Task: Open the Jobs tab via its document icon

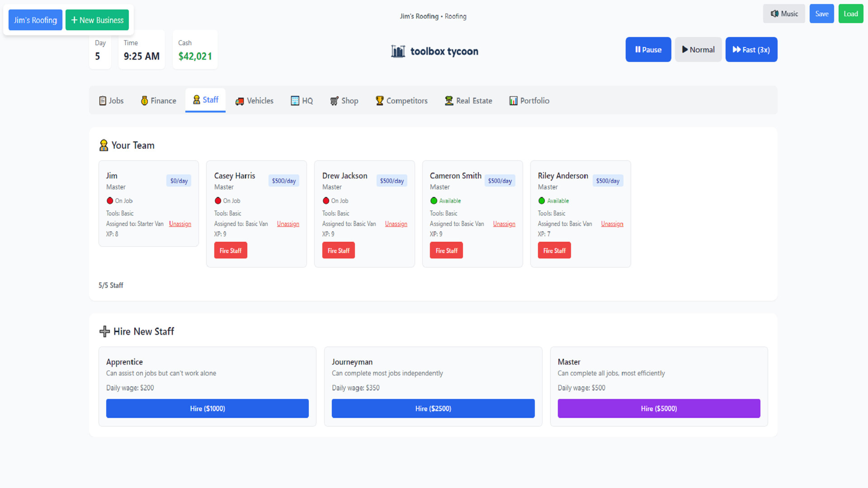Action: (103, 100)
